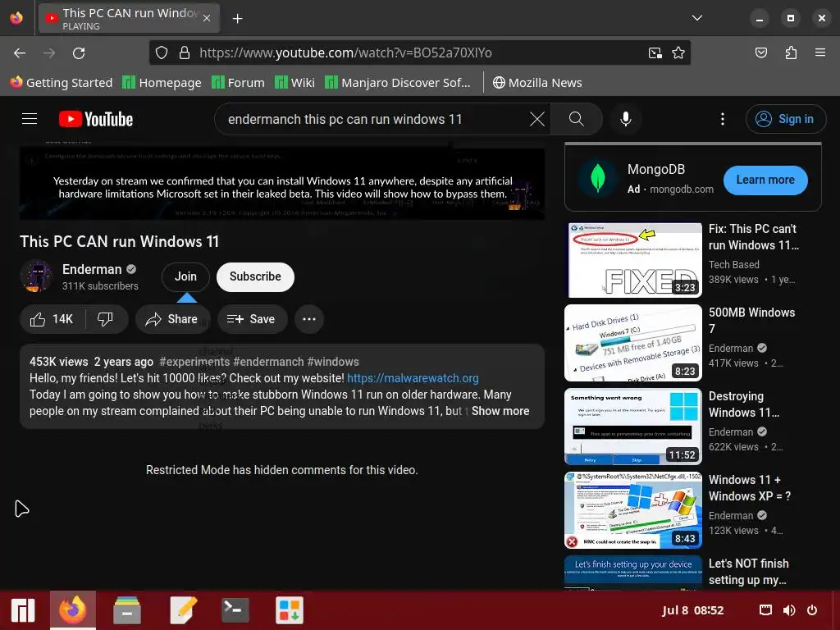Save the page to Pocket
840x630 pixels.
point(760,53)
